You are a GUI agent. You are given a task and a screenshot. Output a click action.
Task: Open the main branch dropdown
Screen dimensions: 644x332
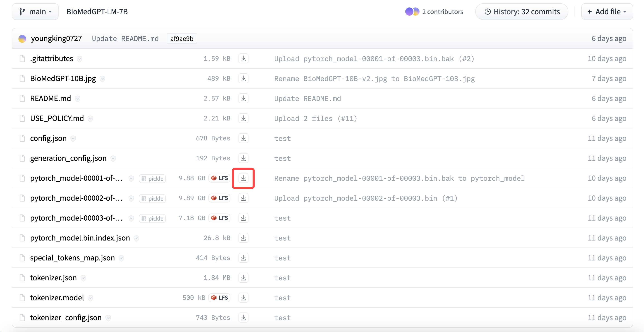[35, 12]
